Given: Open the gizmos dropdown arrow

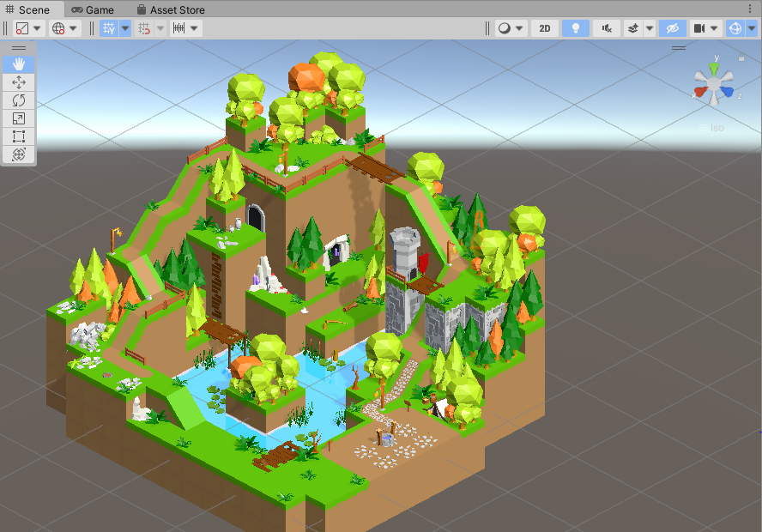Looking at the screenshot, I should click(752, 28).
